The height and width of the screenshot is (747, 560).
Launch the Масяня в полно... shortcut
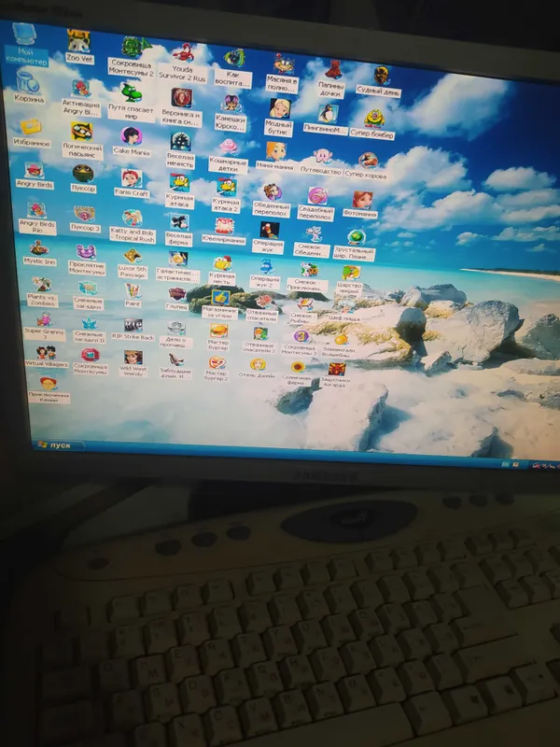[x=283, y=74]
